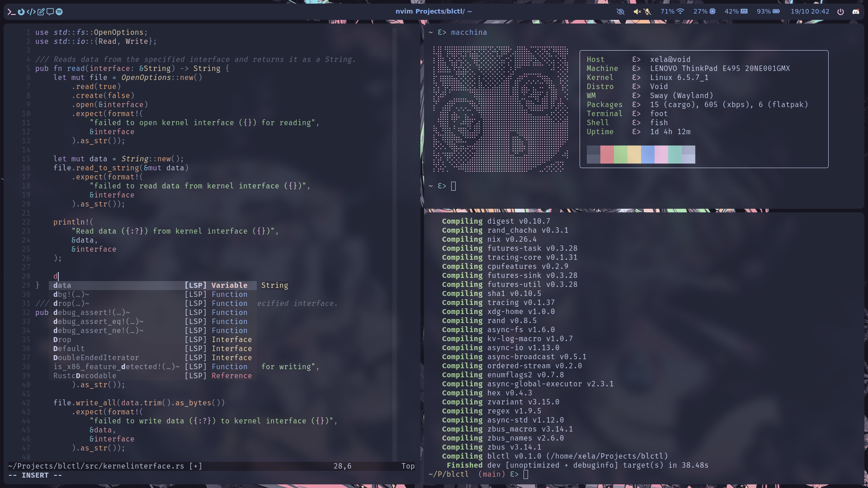Open the power menu icon
Image resolution: width=868 pixels, height=488 pixels.
coord(840,12)
